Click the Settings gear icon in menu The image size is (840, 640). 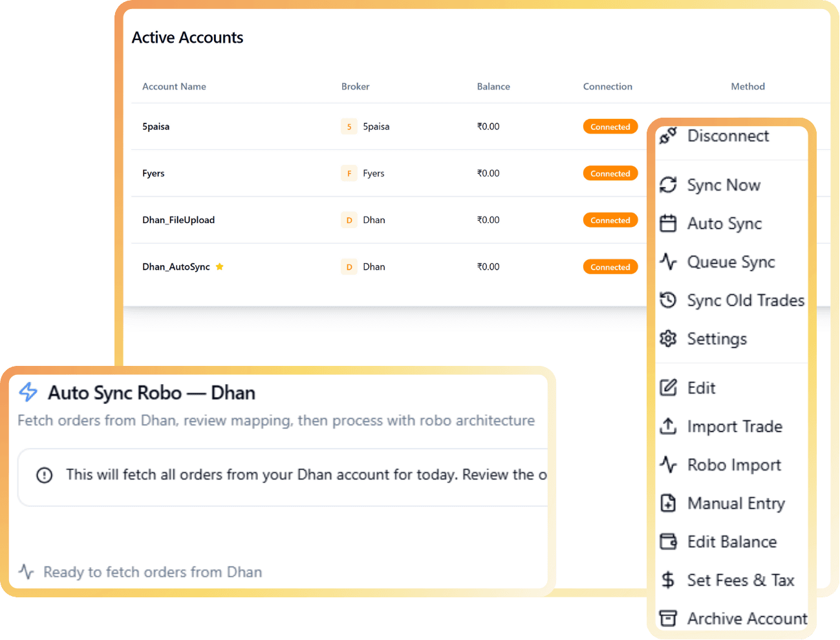point(668,339)
